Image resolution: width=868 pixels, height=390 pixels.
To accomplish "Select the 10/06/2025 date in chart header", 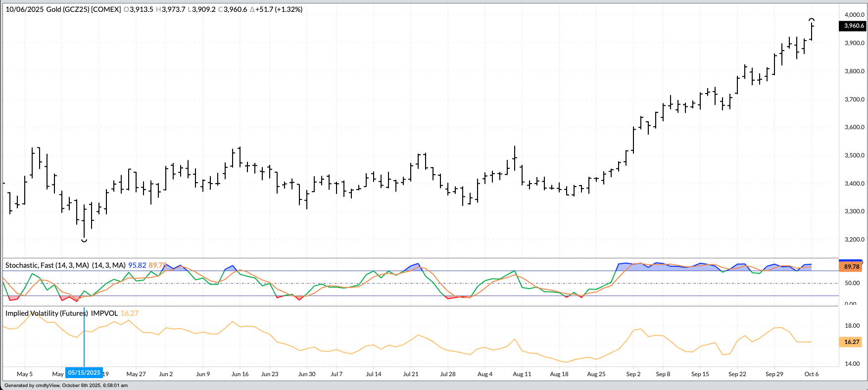I will coord(24,9).
